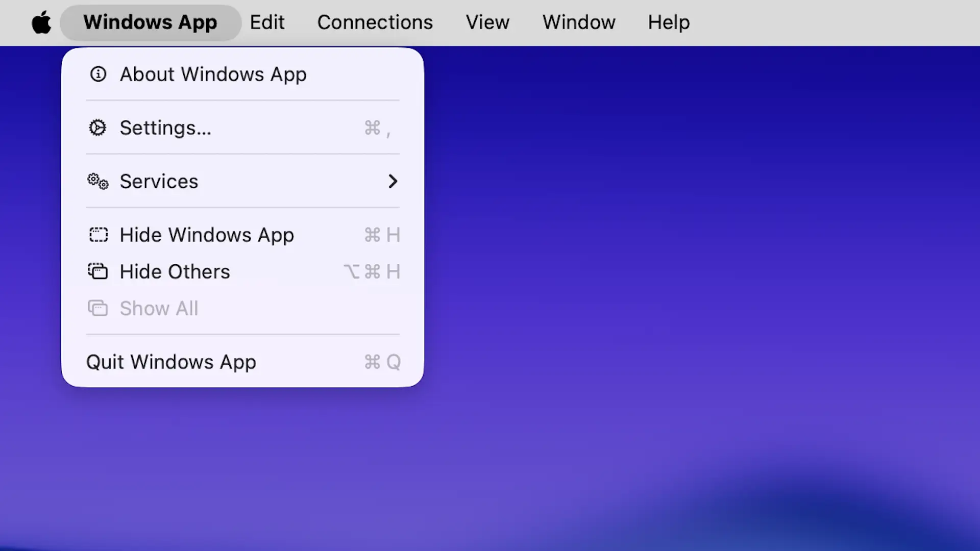Choose Hide Others menu item
980x551 pixels.
pyautogui.click(x=175, y=271)
